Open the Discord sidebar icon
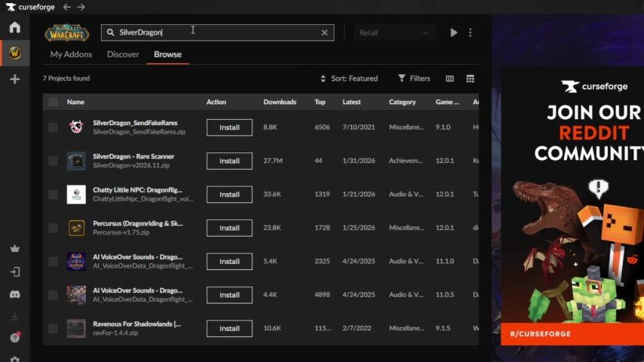The image size is (644, 362). click(15, 294)
